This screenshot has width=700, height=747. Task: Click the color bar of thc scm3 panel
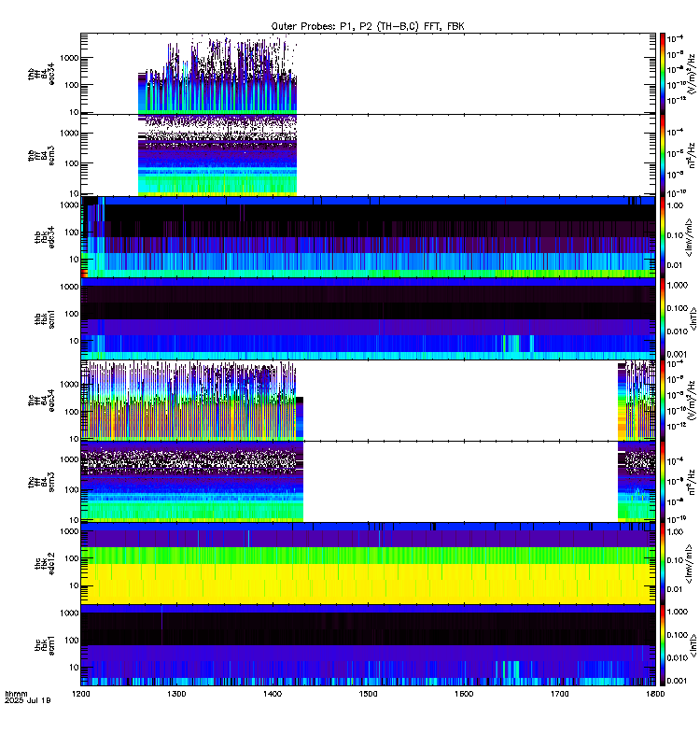pos(662,482)
